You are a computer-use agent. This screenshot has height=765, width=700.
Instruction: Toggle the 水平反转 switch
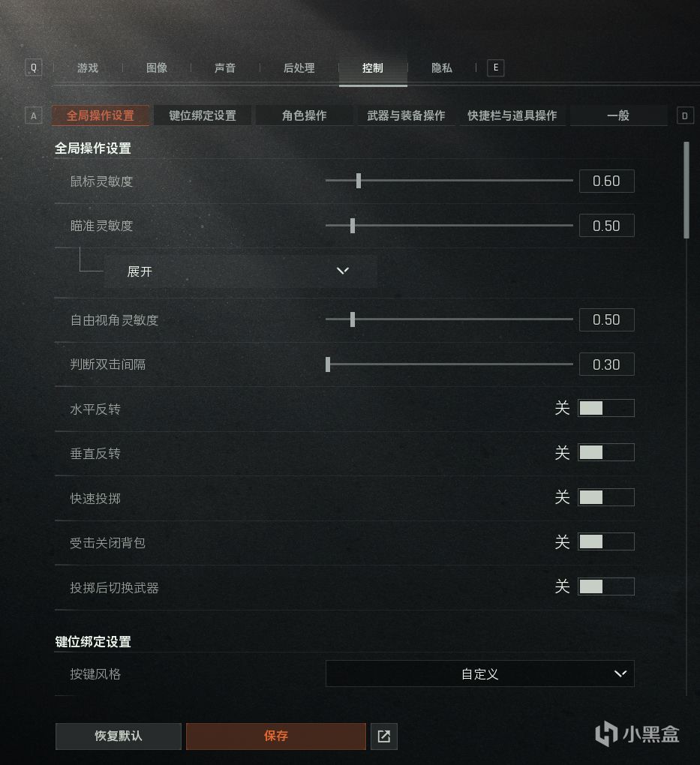tap(605, 408)
